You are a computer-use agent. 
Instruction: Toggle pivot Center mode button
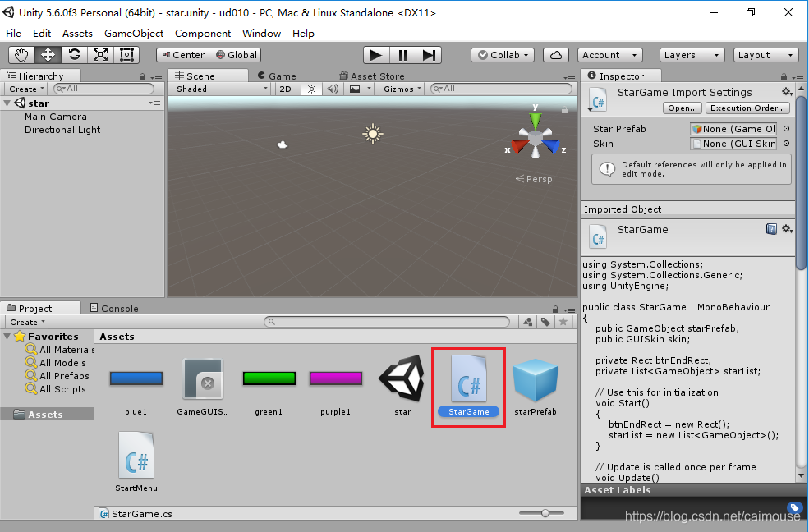[x=182, y=55]
